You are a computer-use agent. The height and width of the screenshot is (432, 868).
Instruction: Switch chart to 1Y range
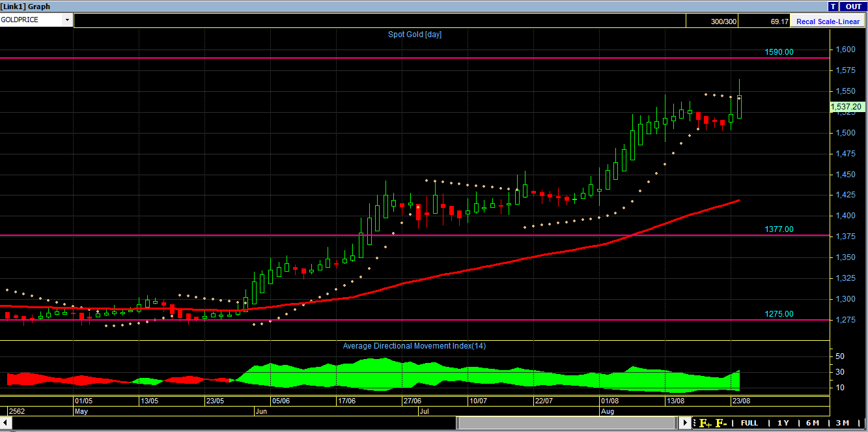click(x=783, y=423)
